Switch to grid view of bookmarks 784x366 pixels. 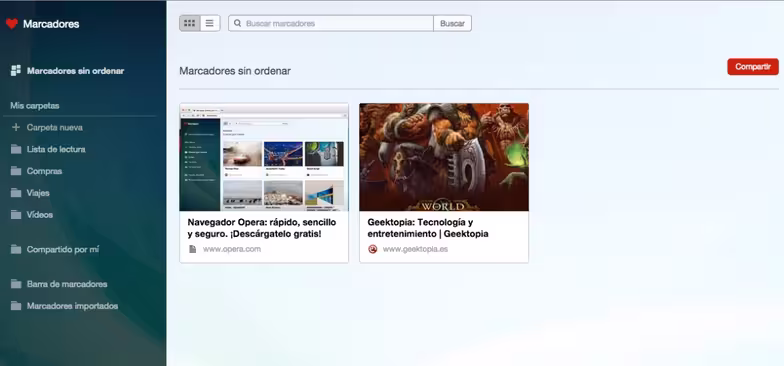click(190, 23)
